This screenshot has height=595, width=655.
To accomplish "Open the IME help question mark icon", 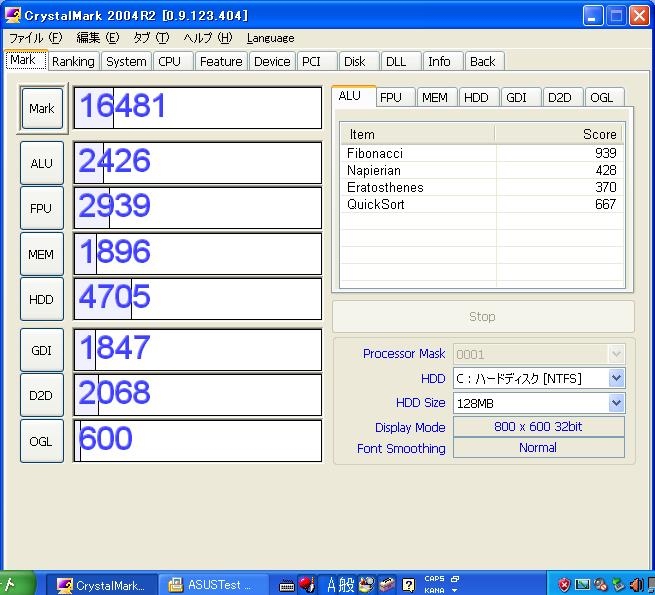I will tap(408, 585).
